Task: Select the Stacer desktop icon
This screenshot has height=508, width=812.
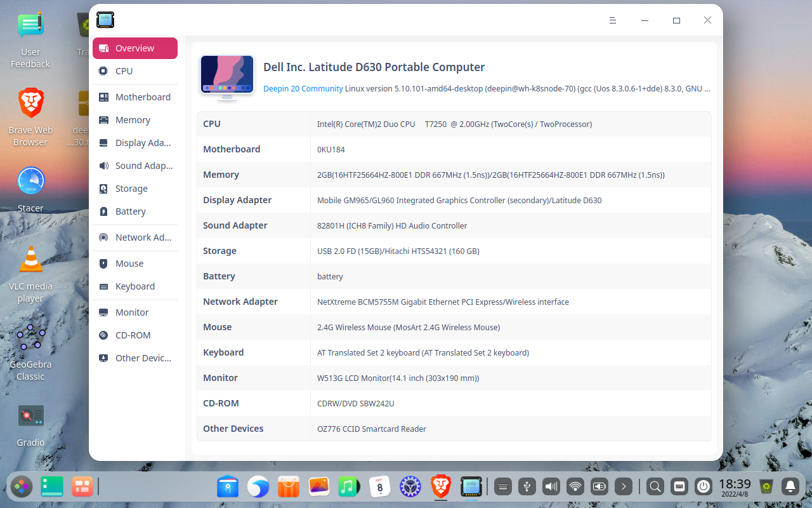Action: coord(30,189)
